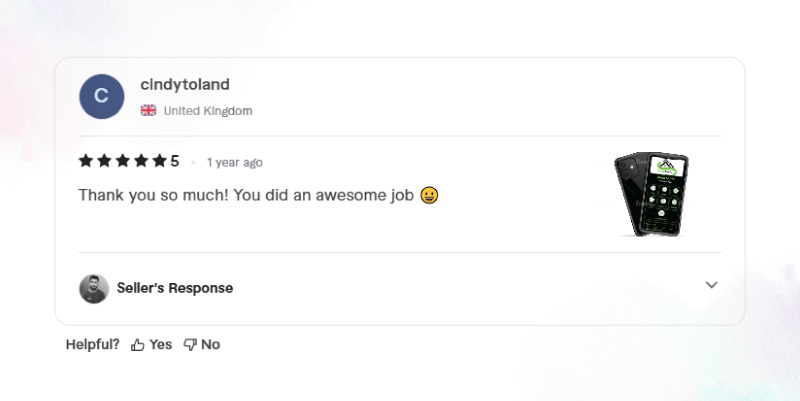Click the 1 year ago timestamp
This screenshot has width=800, height=401.
coord(235,162)
